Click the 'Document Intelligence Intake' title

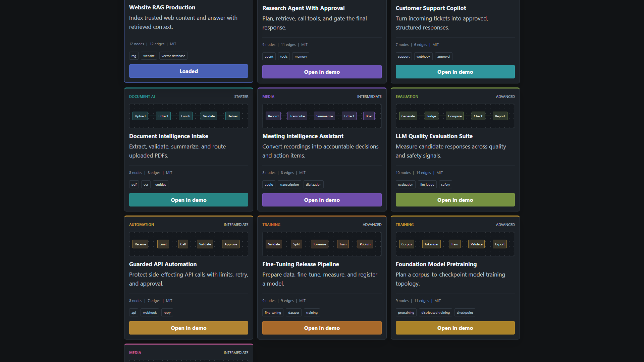(169, 136)
